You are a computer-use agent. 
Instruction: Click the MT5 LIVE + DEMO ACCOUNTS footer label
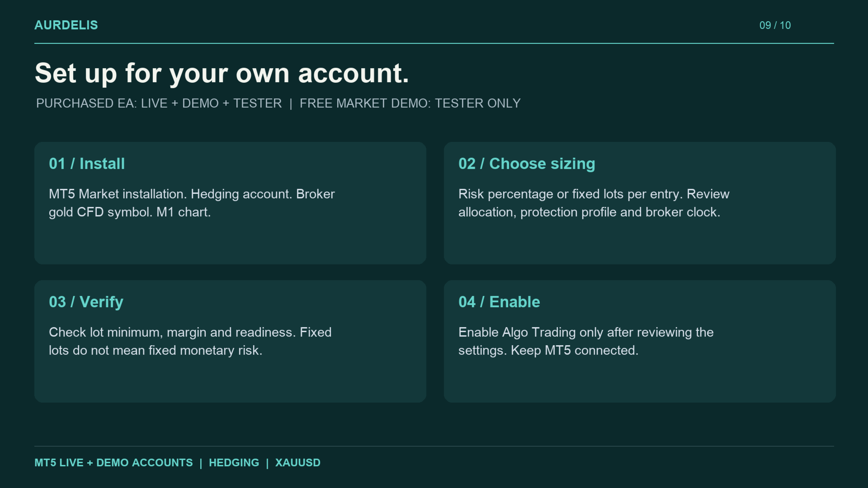(x=113, y=463)
